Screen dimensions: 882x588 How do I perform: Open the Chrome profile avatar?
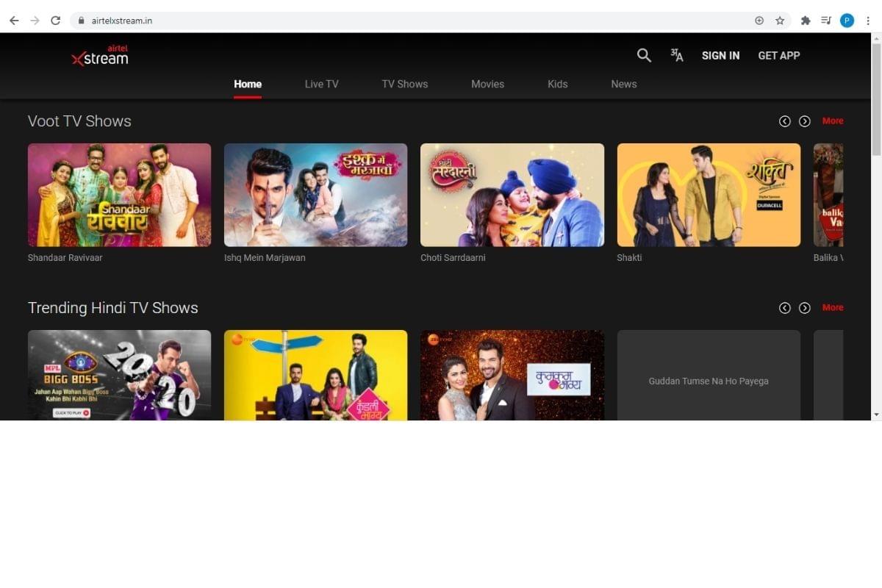tap(847, 21)
